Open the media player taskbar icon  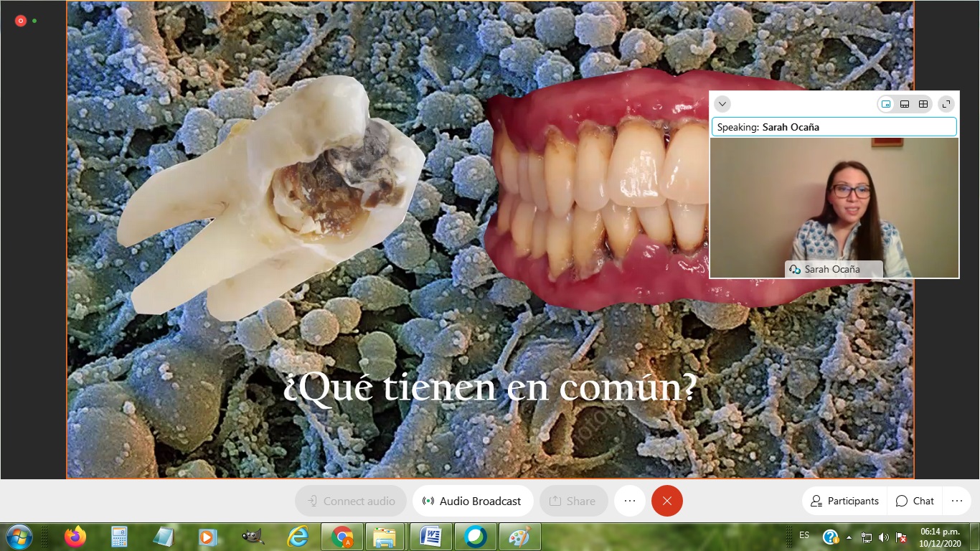[x=207, y=537]
